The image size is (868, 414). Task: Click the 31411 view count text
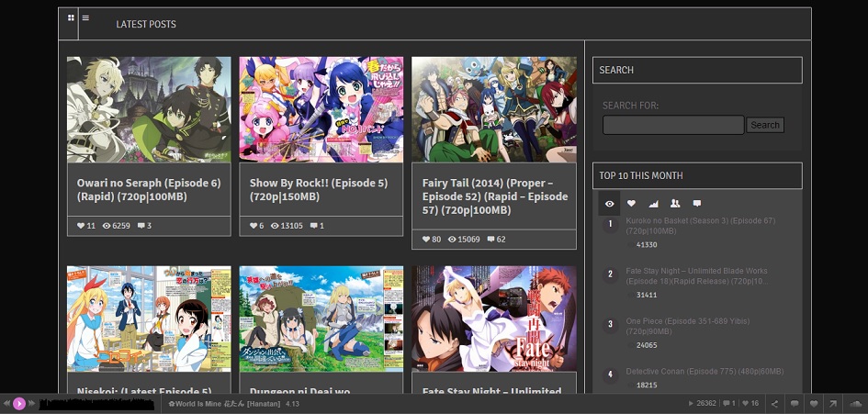pos(647,295)
